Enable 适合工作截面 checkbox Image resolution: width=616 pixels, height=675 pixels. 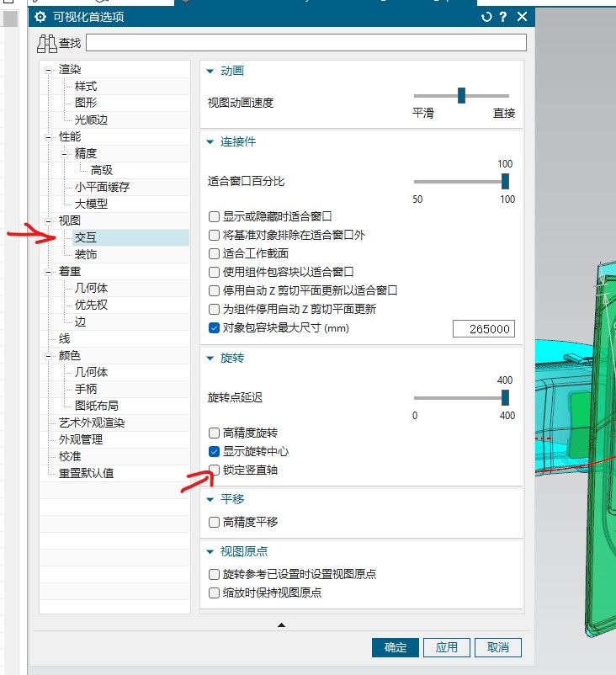click(x=214, y=253)
